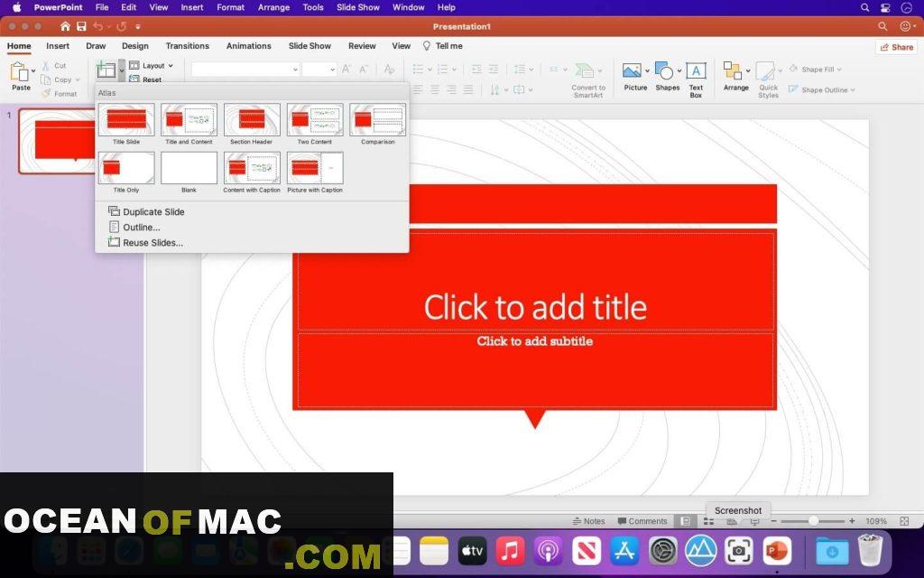Click the Arrange objects icon
Image resolution: width=924 pixels, height=578 pixels.
tap(733, 70)
